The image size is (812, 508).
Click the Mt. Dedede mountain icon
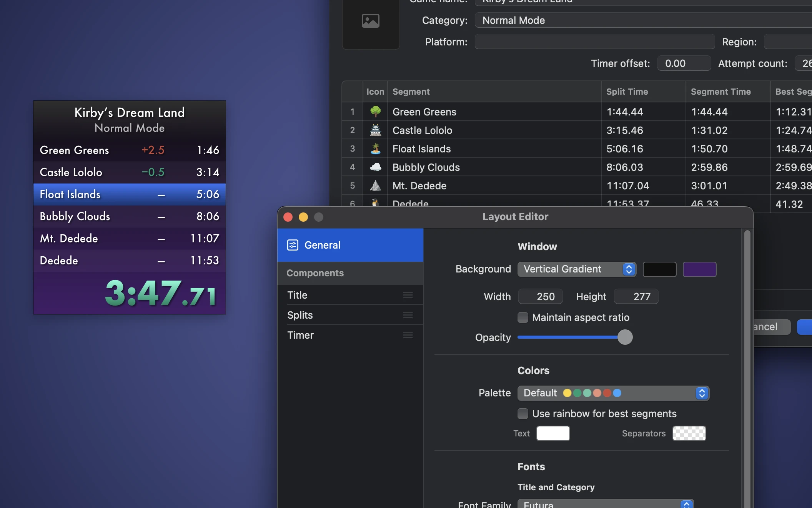(x=375, y=185)
